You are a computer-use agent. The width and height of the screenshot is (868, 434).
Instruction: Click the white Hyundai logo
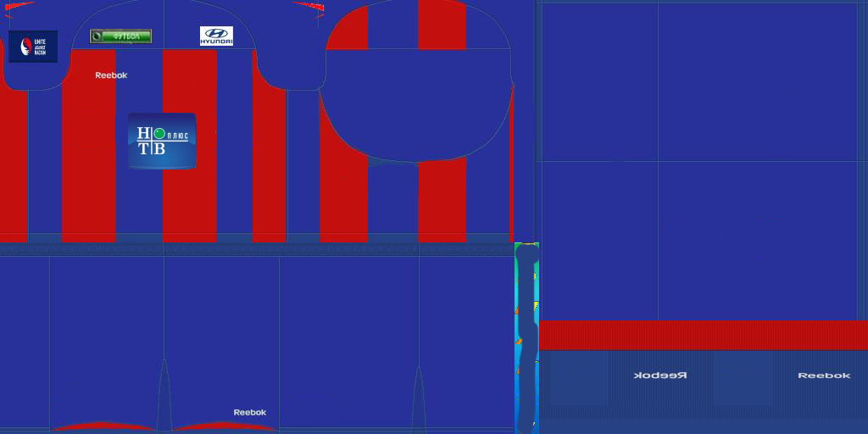pos(216,36)
